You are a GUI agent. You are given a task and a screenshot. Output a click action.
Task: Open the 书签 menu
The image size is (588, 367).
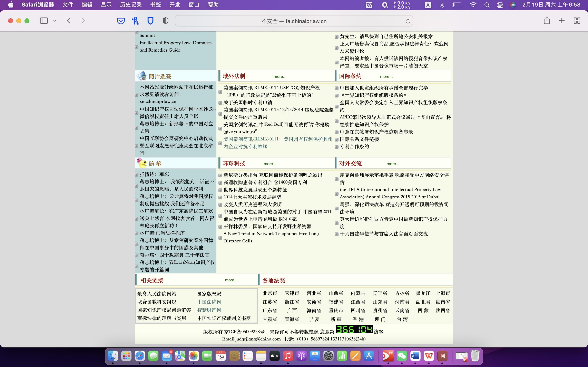click(156, 5)
